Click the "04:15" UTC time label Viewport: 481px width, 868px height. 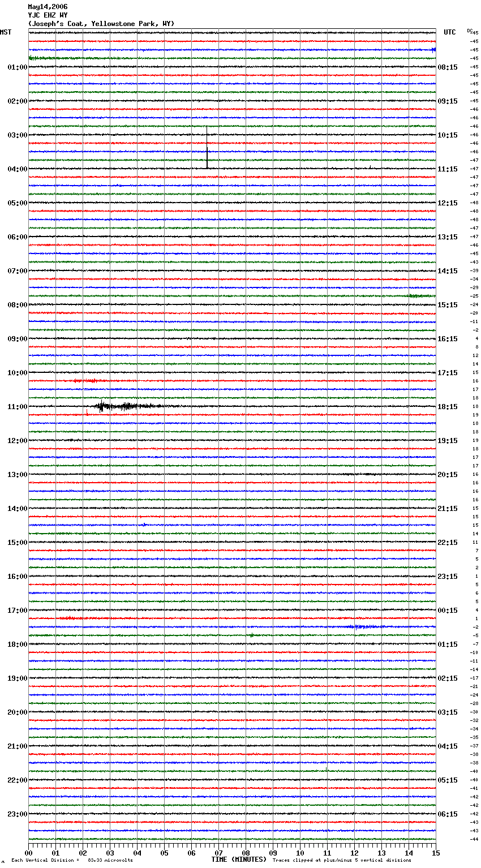pyautogui.click(x=448, y=746)
